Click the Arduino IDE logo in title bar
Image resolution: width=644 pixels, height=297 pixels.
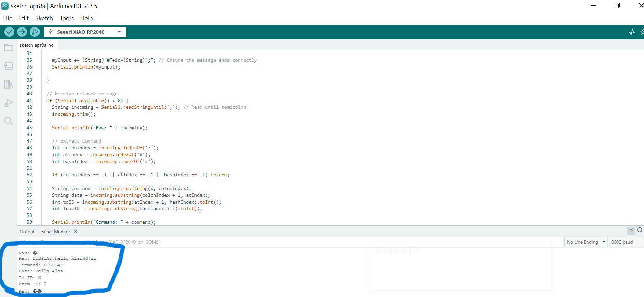click(5, 6)
